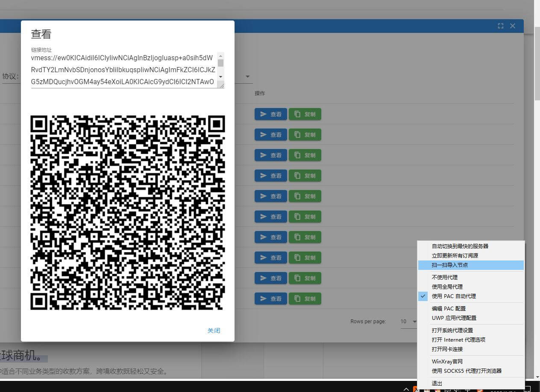This screenshot has height=392, width=540.
Task: Close the blue-header panel with the X icon
Action: point(513,26)
